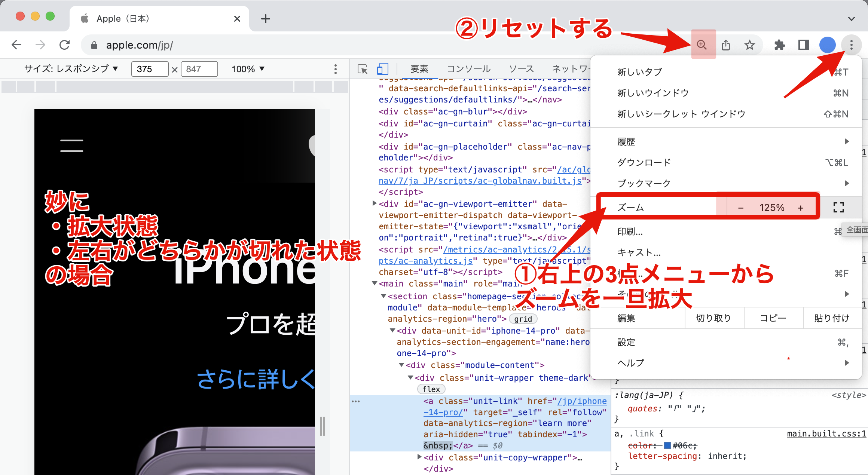Collapse the module-content div node
Viewport: 868px width, 475px height.
tap(401, 365)
